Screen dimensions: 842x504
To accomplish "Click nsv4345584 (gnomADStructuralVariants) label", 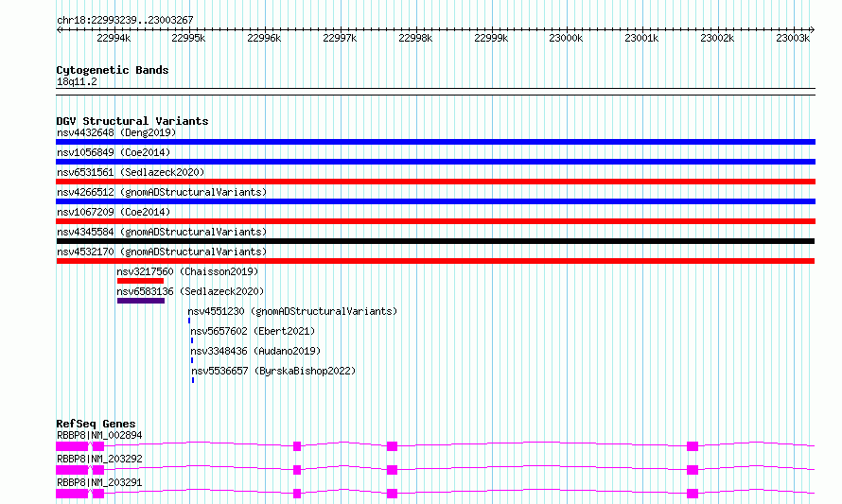I will click(162, 232).
